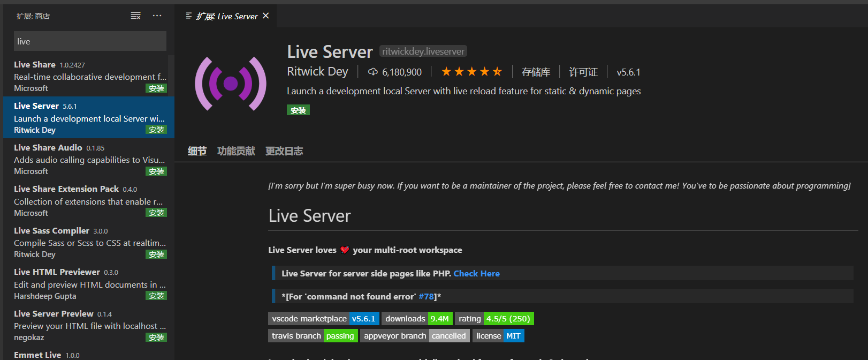Switch to the 功能贡献 tab
The height and width of the screenshot is (360, 868).
pos(236,151)
